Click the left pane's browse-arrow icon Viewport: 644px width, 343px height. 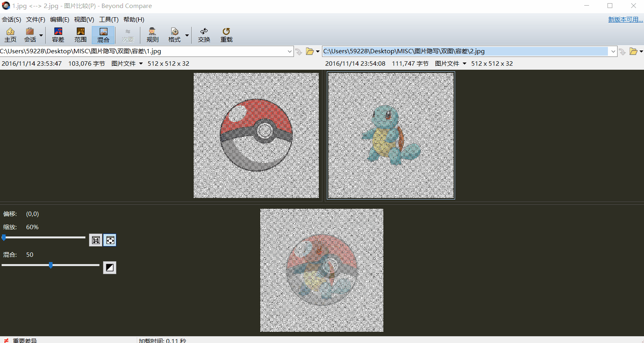coord(299,51)
